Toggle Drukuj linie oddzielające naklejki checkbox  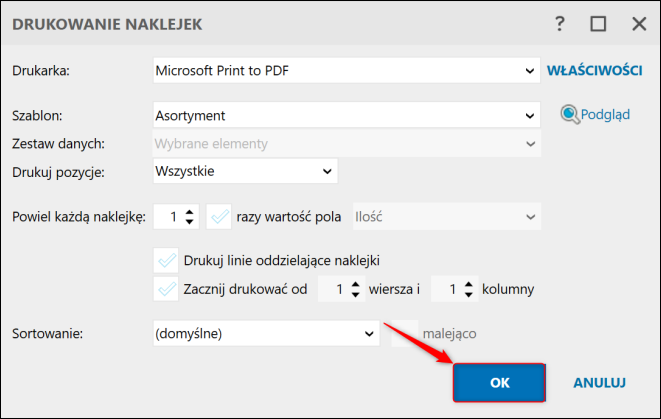(x=166, y=261)
